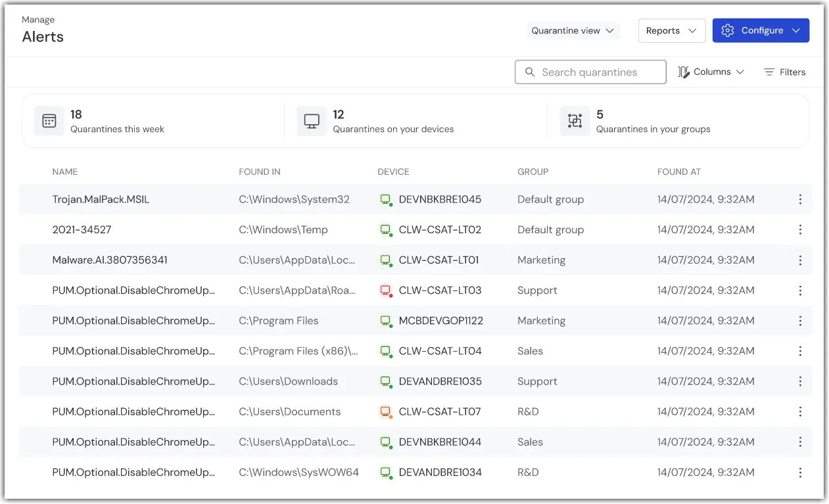Sort by the FOUND IN column header
829x504 pixels.
click(260, 172)
